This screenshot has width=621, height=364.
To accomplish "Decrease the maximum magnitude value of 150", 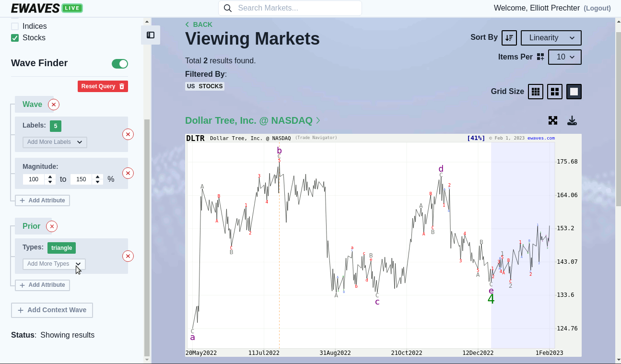I will [98, 182].
